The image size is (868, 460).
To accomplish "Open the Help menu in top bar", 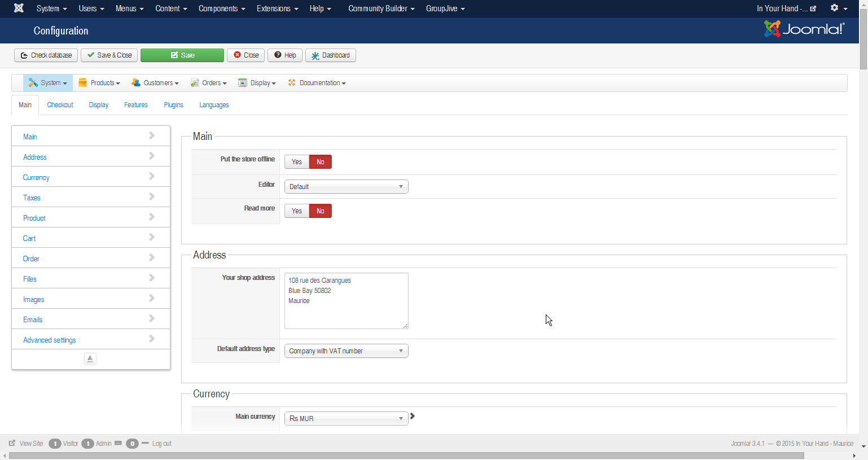I will click(321, 8).
